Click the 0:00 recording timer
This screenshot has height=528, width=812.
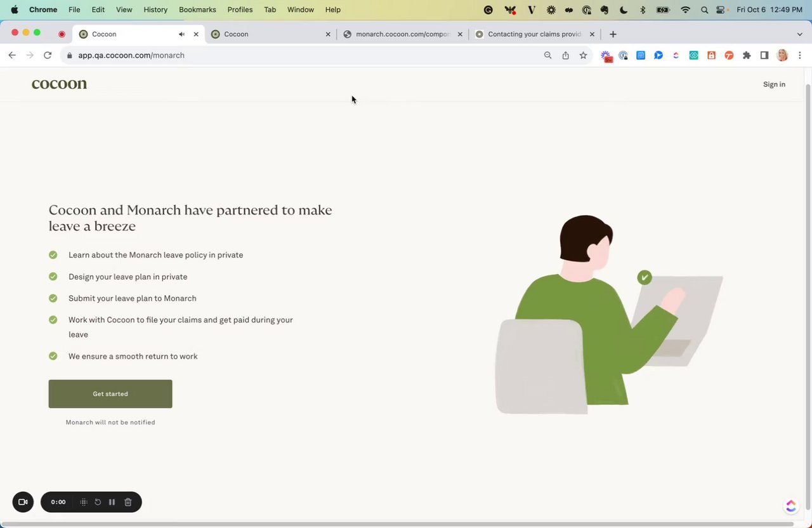point(58,502)
